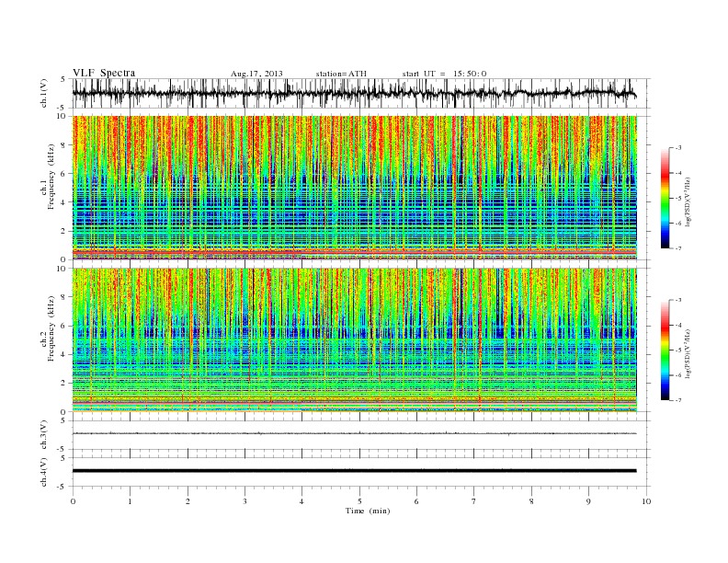This screenshot has height=563, width=728.
Task: Click the 'start UT = 15:50:0' text
Action: coord(444,74)
